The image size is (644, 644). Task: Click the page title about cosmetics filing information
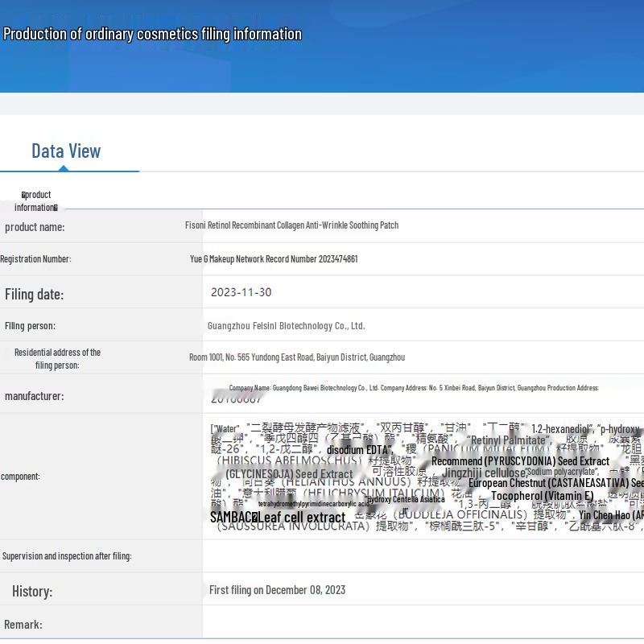point(152,34)
